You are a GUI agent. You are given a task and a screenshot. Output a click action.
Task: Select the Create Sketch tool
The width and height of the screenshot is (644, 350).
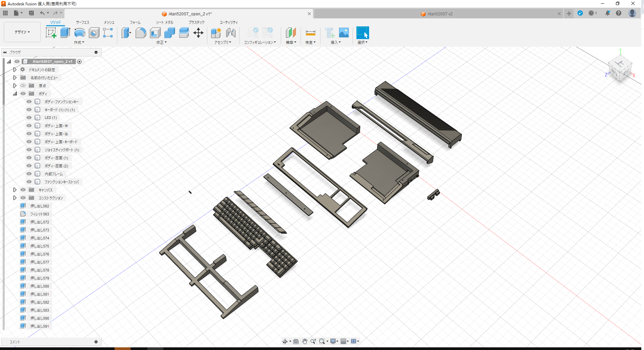click(51, 32)
